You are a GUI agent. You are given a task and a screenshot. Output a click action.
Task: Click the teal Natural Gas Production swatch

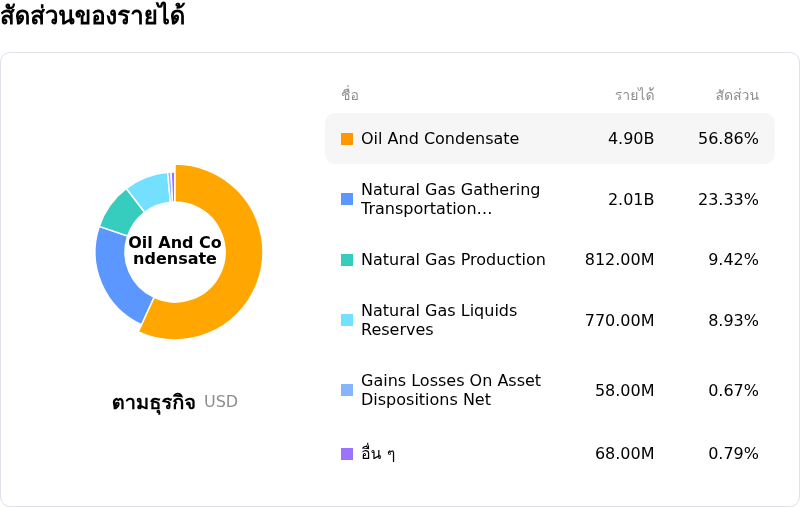347,260
